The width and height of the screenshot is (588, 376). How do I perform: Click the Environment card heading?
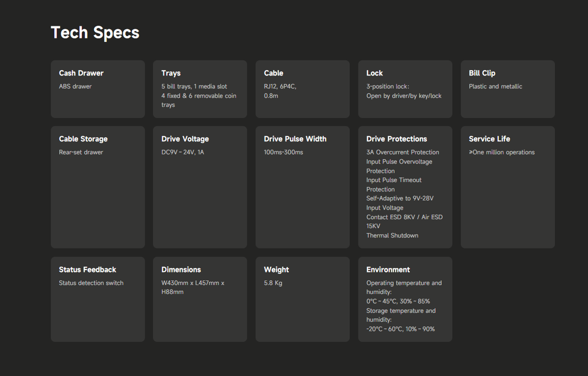pos(388,270)
